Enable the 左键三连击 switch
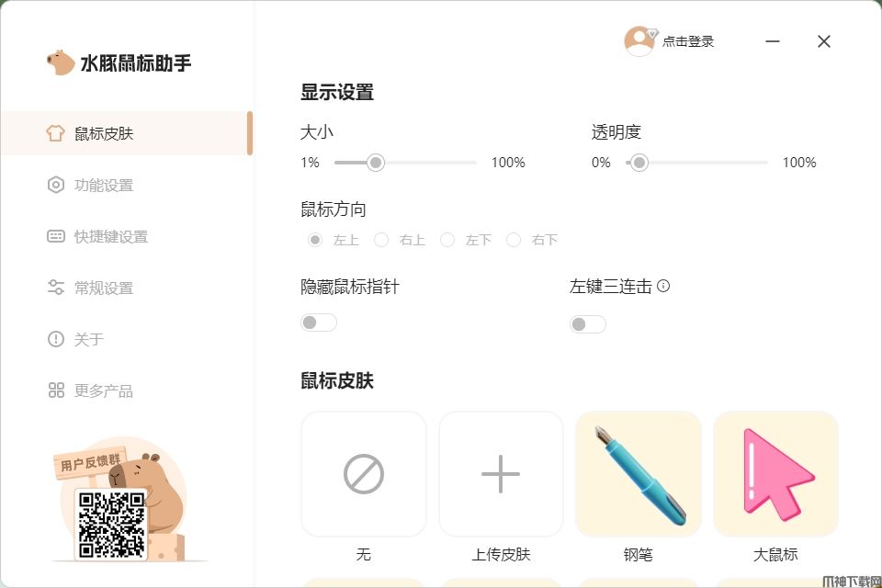Screen dimensions: 882x588 click(587, 324)
